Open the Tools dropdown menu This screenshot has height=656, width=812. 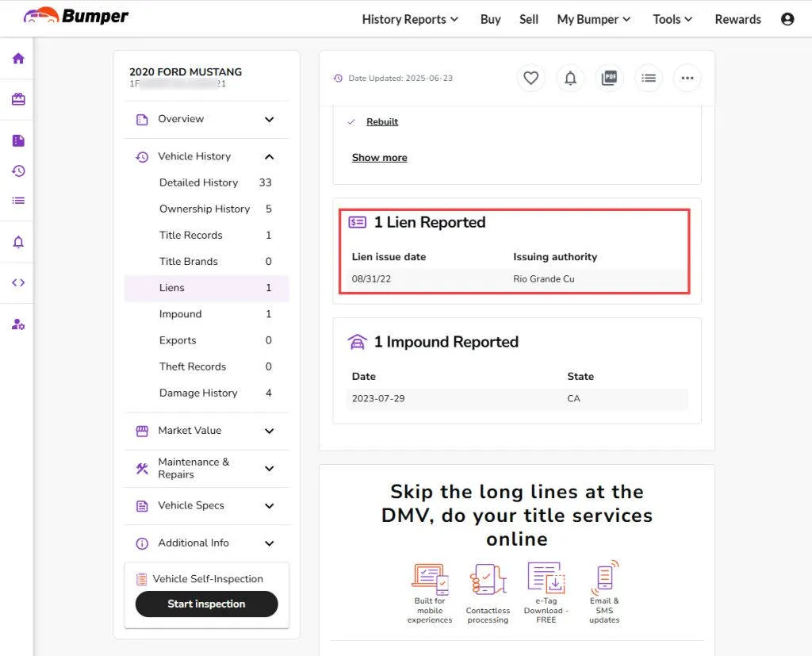click(x=672, y=19)
